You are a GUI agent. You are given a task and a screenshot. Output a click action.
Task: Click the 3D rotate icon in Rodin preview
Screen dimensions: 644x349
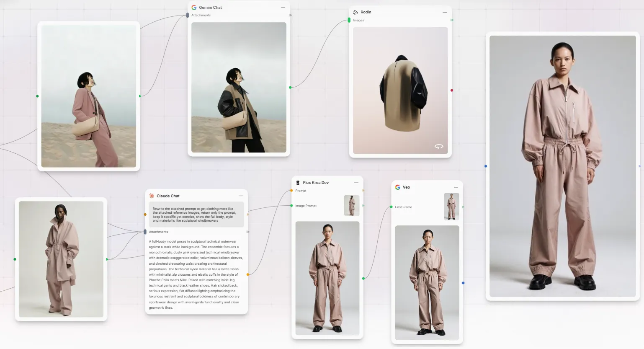pyautogui.click(x=439, y=146)
